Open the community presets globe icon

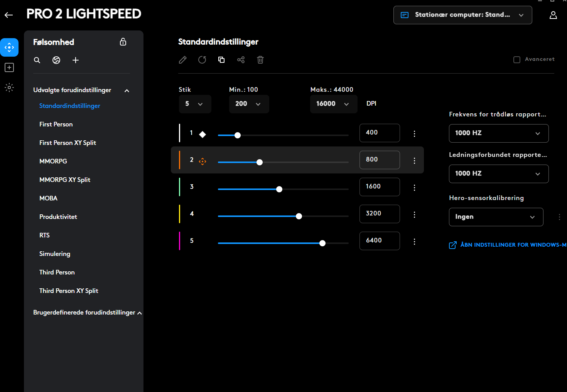pyautogui.click(x=56, y=60)
